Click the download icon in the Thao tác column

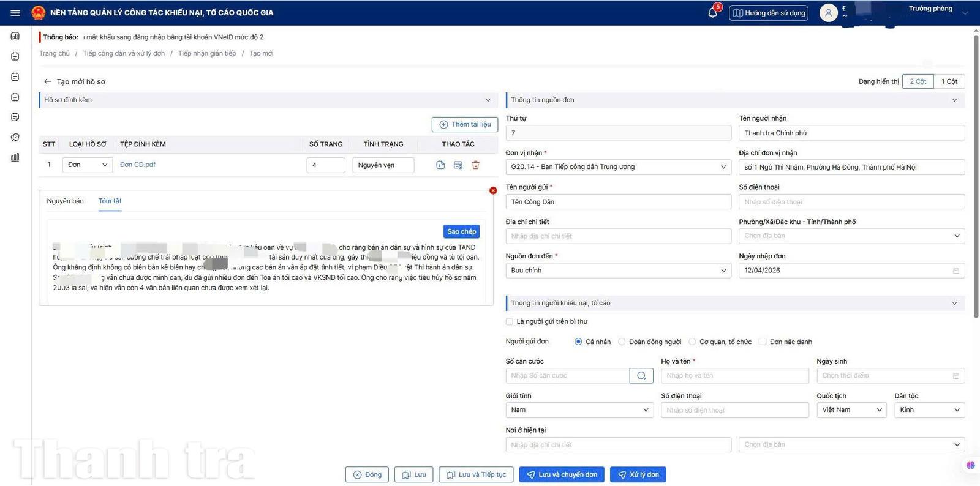click(x=440, y=165)
